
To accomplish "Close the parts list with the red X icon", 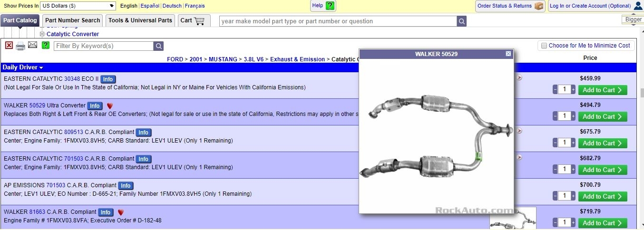I will click(x=9, y=45).
